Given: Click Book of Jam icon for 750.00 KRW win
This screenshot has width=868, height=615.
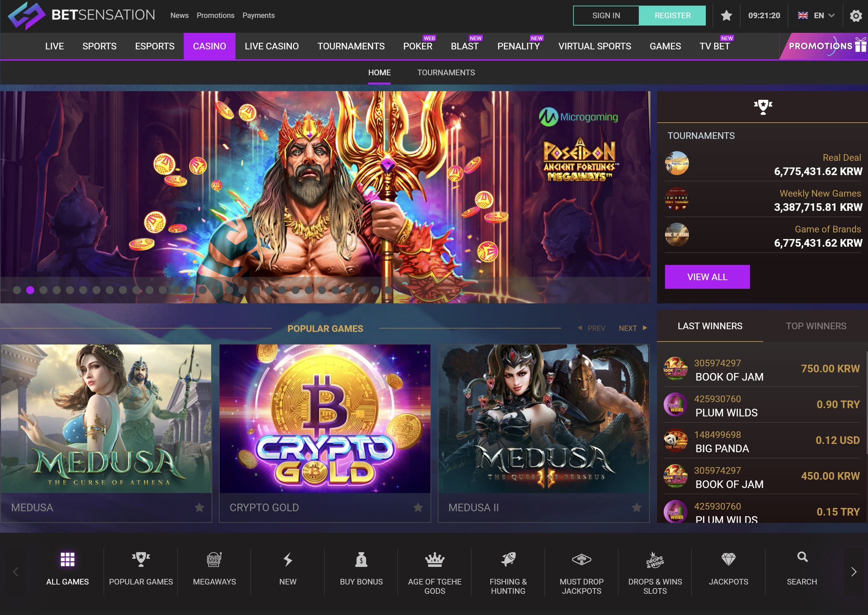Looking at the screenshot, I should 676,368.
